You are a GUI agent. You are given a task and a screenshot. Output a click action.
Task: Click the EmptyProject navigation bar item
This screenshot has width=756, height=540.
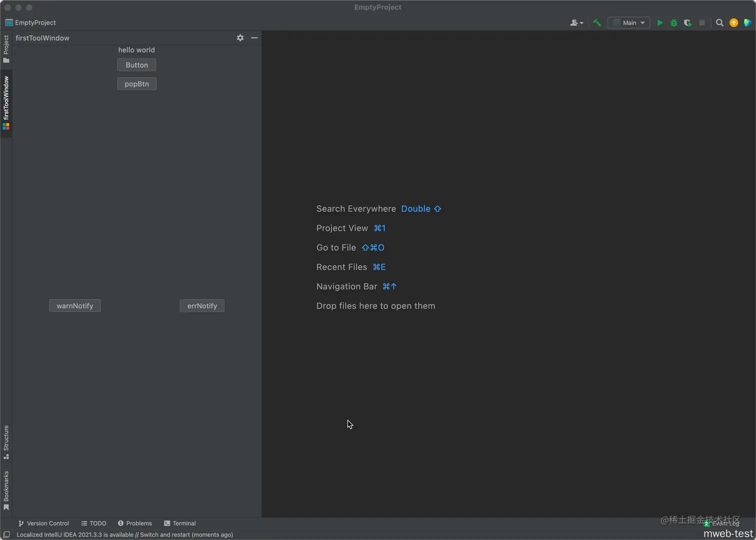tap(30, 22)
